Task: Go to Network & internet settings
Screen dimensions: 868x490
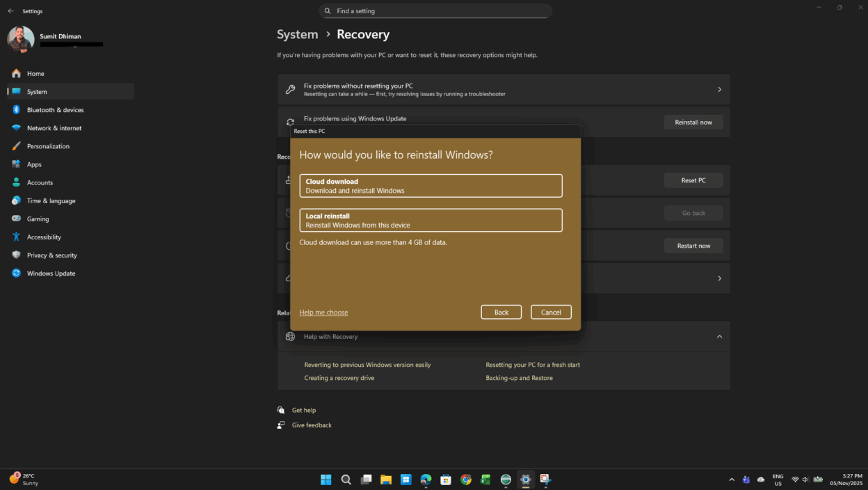Action: click(70, 128)
